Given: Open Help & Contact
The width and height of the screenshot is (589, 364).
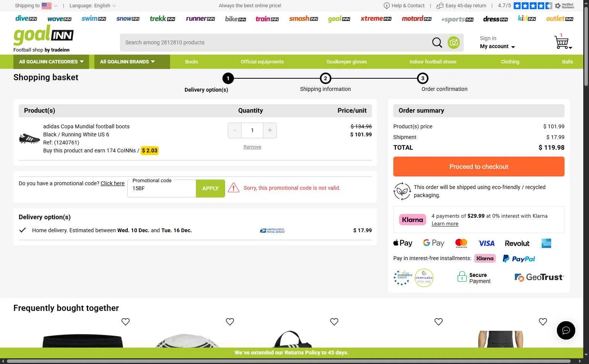Looking at the screenshot, I should pos(404,6).
